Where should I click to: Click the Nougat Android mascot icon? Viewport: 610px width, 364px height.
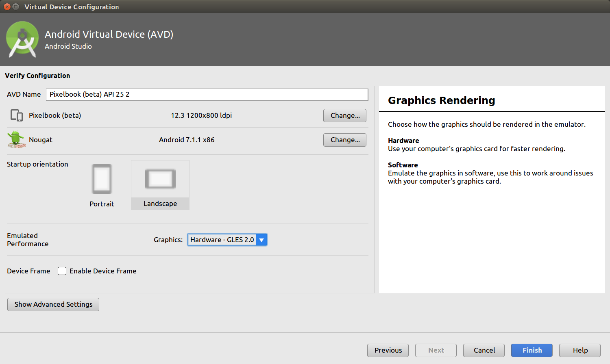click(x=16, y=139)
